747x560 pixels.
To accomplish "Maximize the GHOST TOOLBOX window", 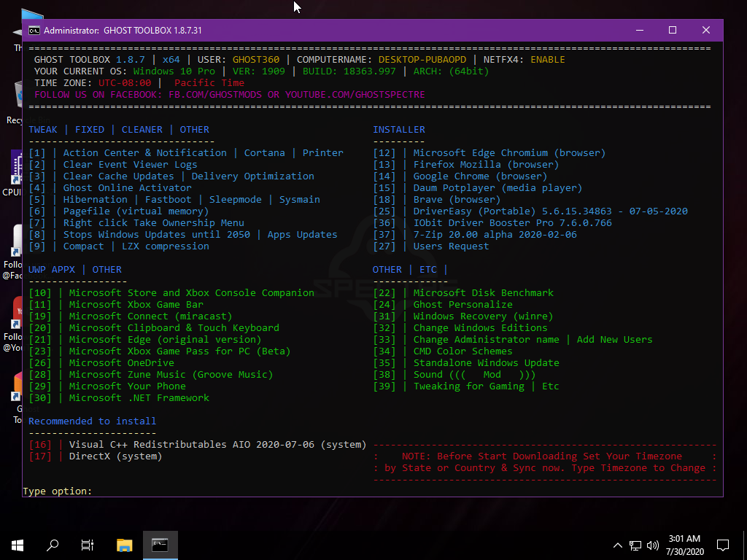I will 673,30.
